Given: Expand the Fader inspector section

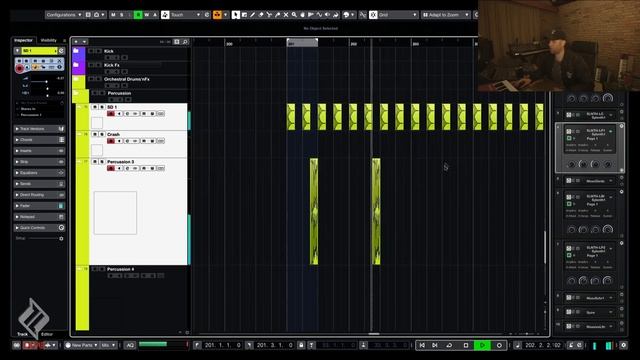Looking at the screenshot, I should pyautogui.click(x=39, y=206).
